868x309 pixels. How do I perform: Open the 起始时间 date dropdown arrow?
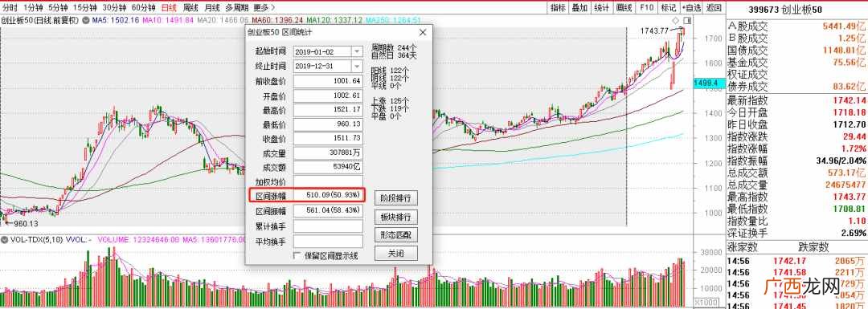click(357, 51)
